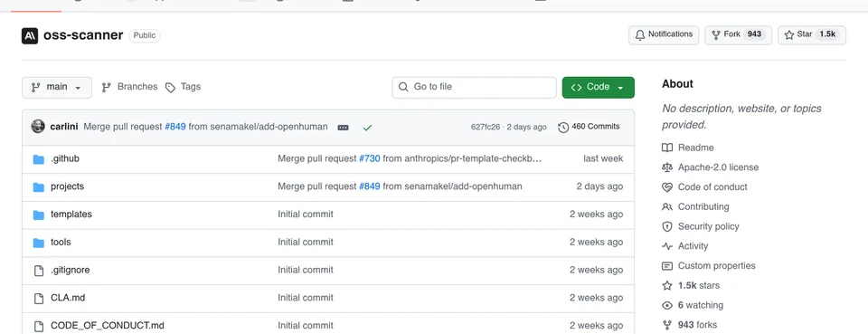Viewport: 868px width, 334px height.
Task: Click the 1.5k star count badge
Action: click(827, 34)
